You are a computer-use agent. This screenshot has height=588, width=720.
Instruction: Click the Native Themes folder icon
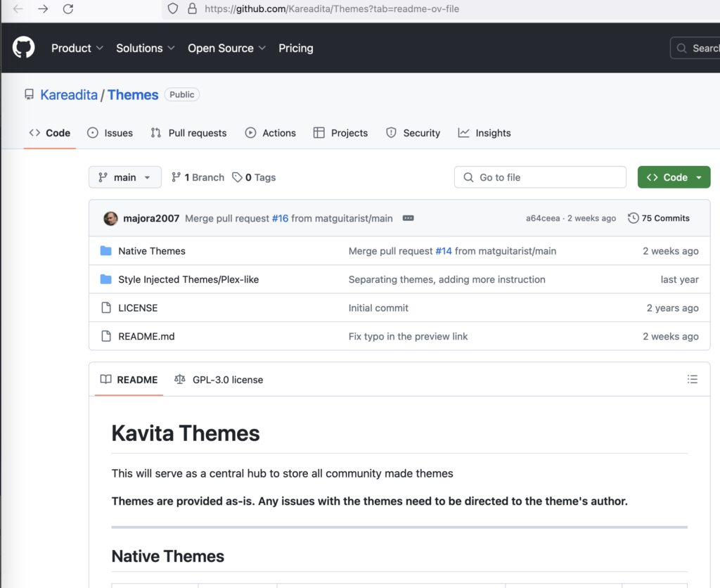(106, 251)
